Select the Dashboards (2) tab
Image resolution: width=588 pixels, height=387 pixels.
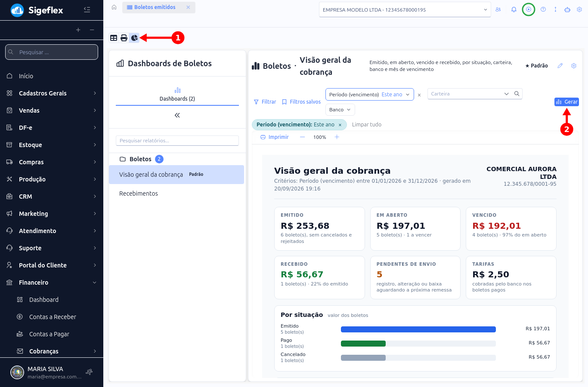(177, 95)
